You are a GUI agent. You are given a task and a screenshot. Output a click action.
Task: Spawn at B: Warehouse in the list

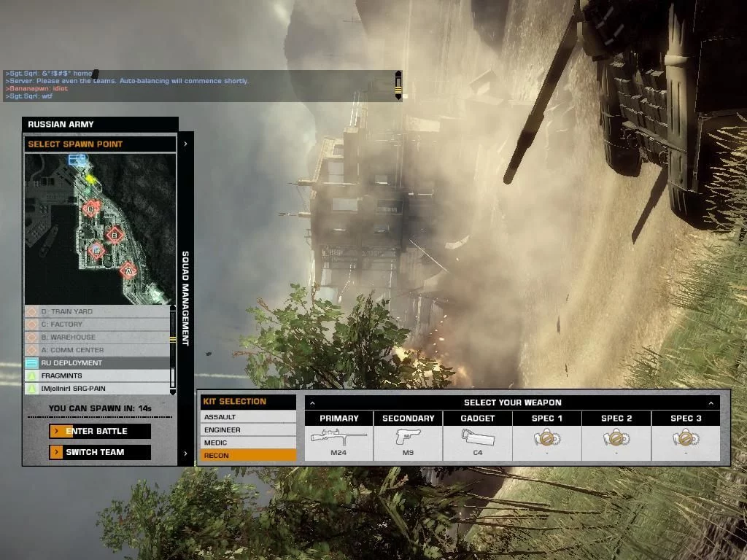pos(97,337)
